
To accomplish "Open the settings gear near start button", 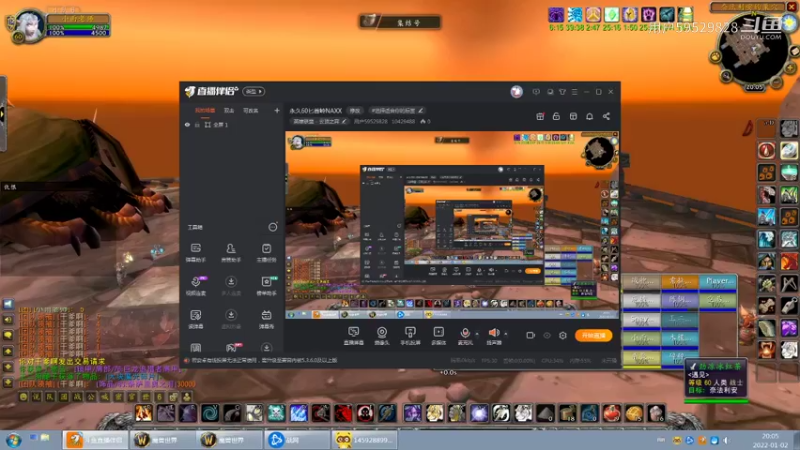I will tap(563, 335).
